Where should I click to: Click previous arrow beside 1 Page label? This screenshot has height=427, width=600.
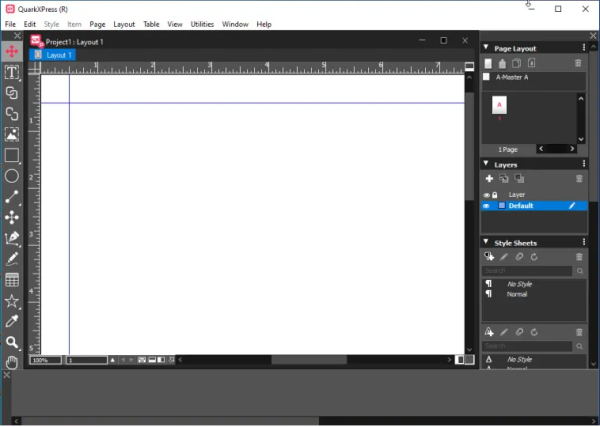[x=541, y=149]
